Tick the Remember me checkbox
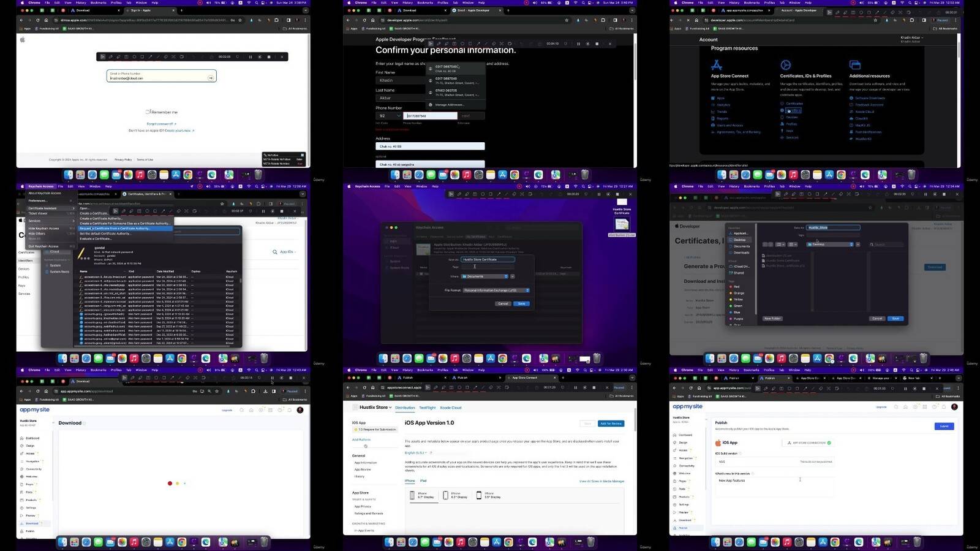 [148, 112]
